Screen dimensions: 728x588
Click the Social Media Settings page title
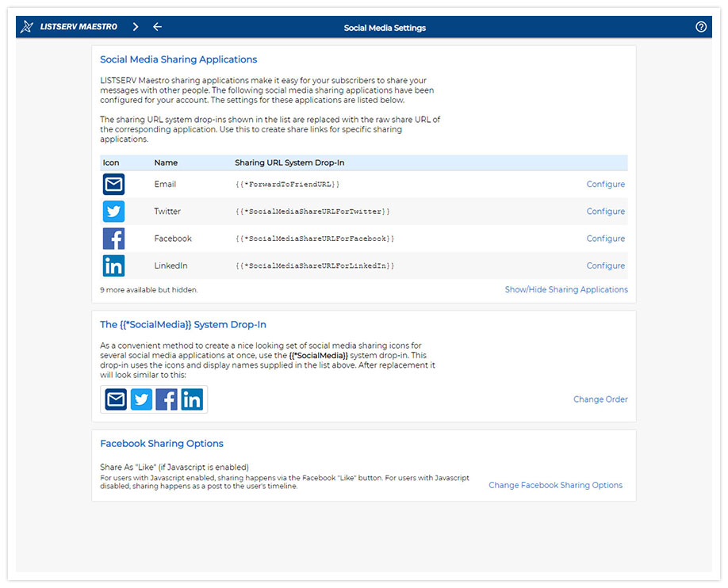click(x=385, y=28)
